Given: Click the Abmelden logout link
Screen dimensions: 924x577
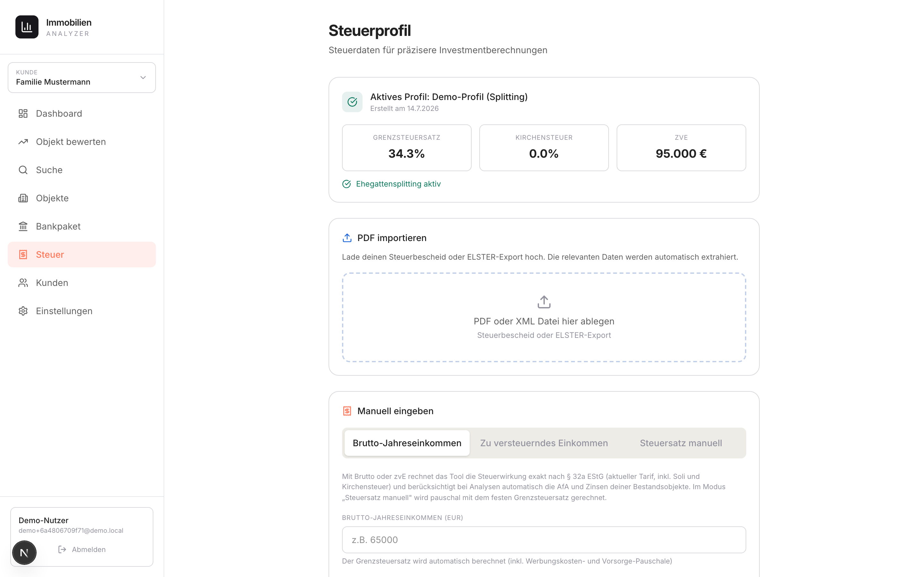Looking at the screenshot, I should click(x=82, y=549).
